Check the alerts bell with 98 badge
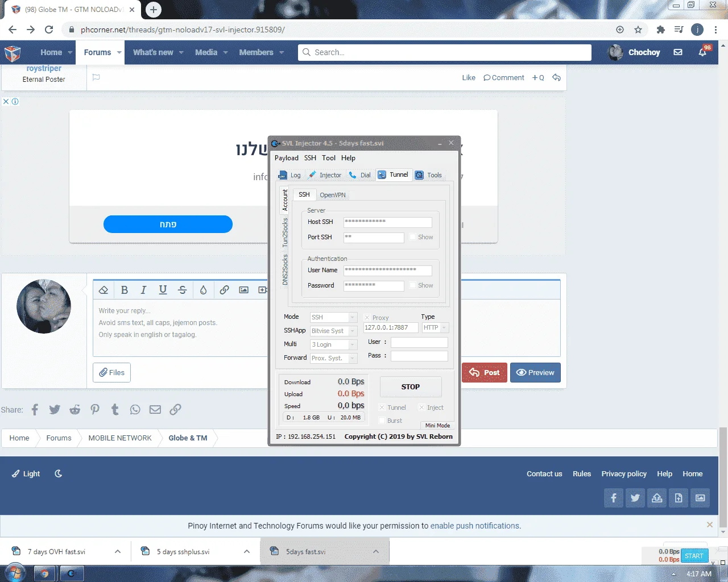 click(x=703, y=52)
